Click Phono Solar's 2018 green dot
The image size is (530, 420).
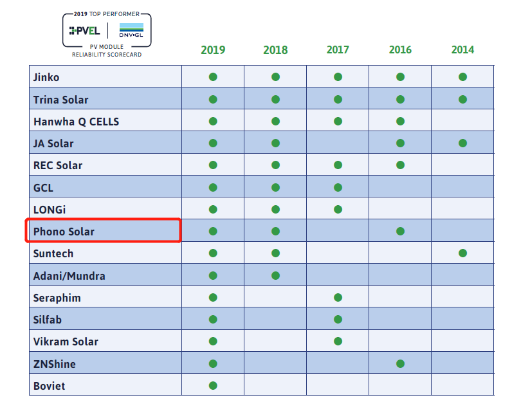tap(275, 232)
